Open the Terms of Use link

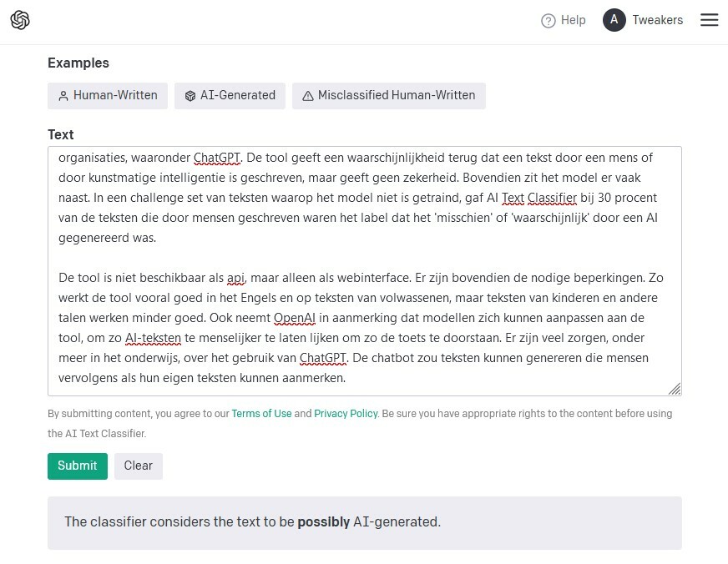(261, 414)
